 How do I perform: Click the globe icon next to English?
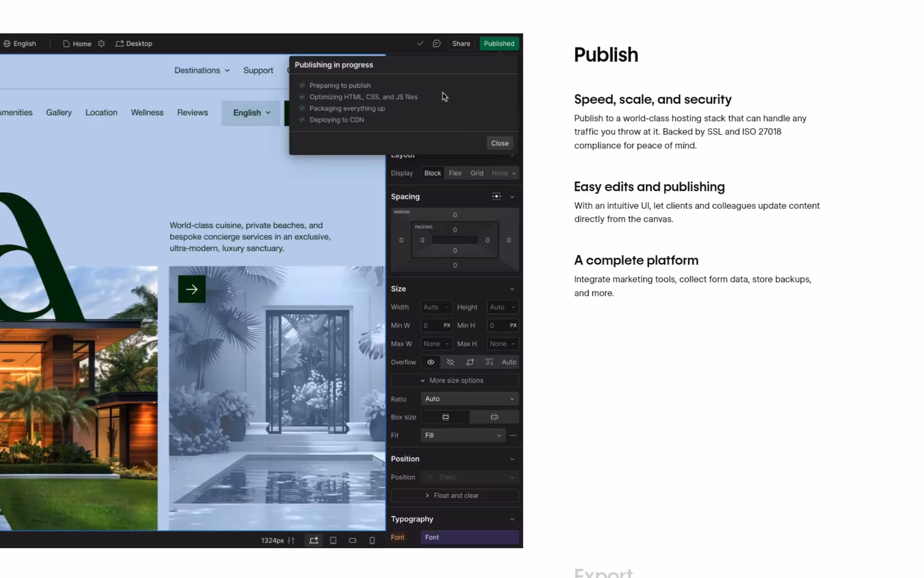coord(7,44)
